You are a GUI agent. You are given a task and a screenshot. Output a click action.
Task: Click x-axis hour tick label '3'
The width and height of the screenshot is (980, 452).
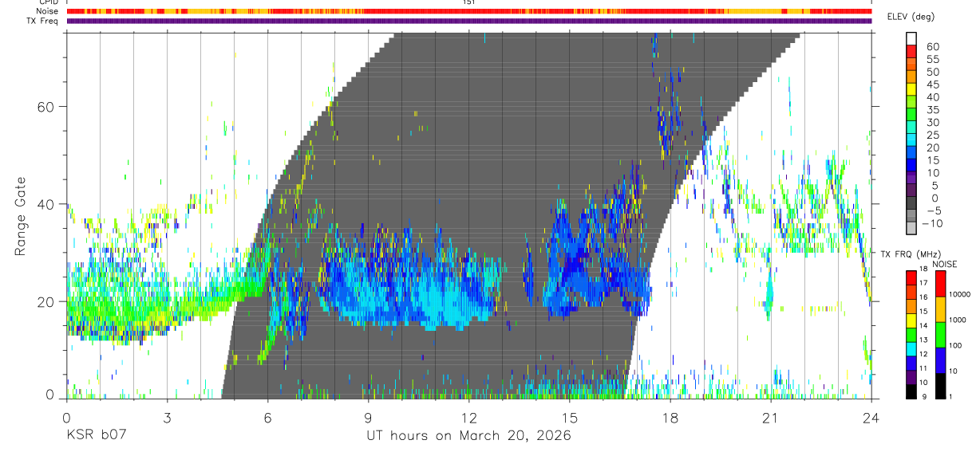click(167, 418)
